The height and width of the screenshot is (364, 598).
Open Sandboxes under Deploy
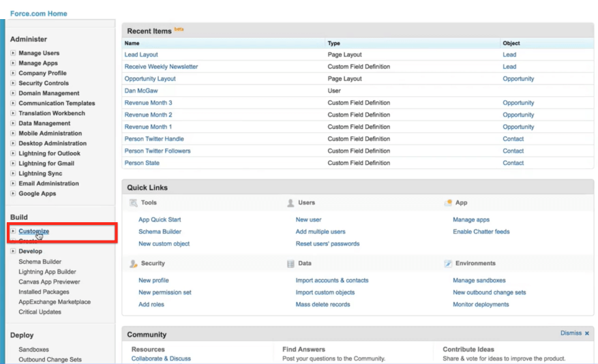coord(33,350)
